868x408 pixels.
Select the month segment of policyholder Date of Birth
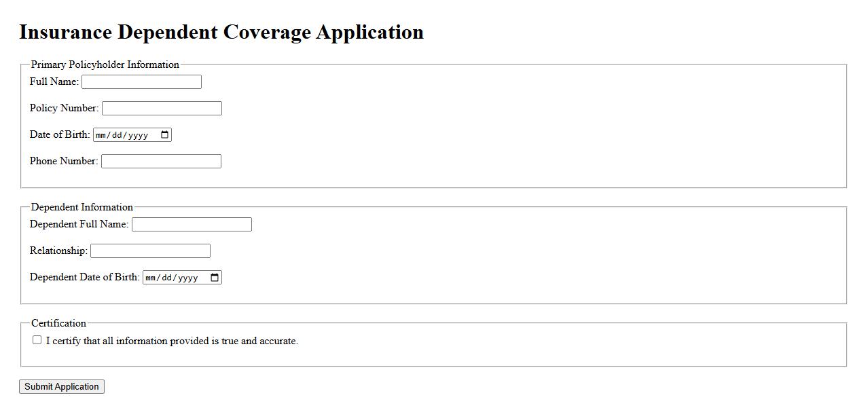coord(101,135)
